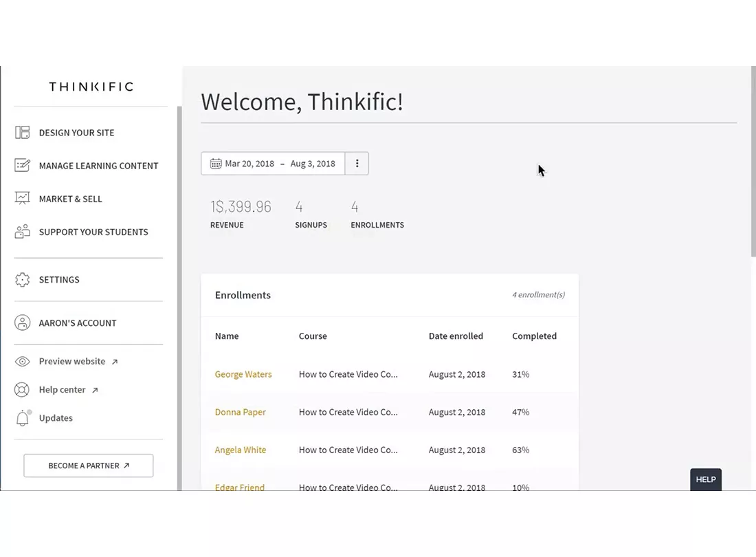Open Manage Learning Content section
This screenshot has width=756, height=557.
98,166
